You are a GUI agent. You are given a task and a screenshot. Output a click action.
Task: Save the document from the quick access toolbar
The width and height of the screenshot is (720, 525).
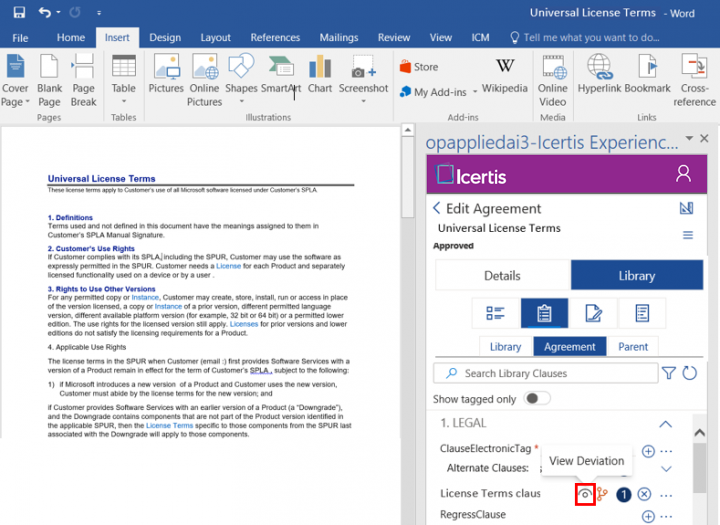point(19,12)
